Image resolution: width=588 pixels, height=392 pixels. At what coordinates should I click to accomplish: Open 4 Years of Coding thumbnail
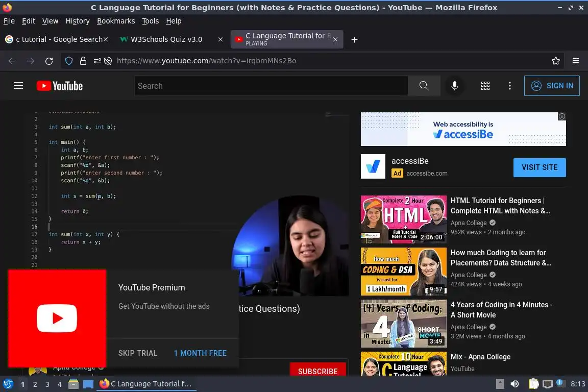404,324
